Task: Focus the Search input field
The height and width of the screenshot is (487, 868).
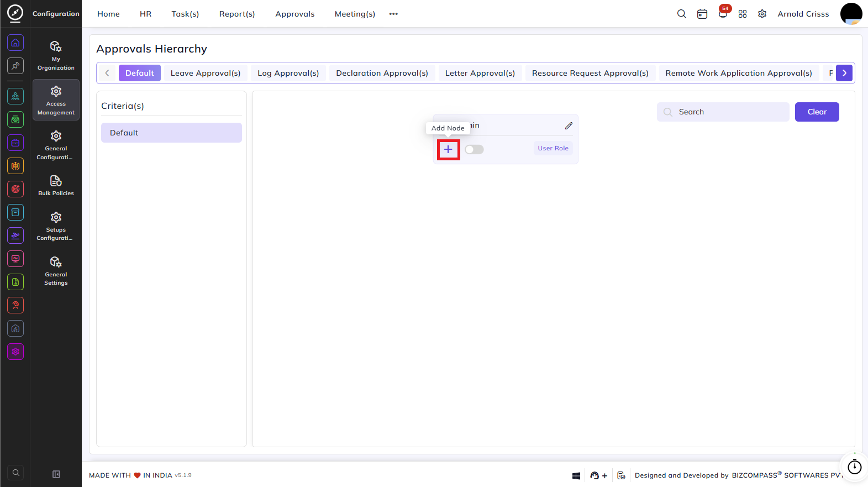Action: tap(723, 112)
